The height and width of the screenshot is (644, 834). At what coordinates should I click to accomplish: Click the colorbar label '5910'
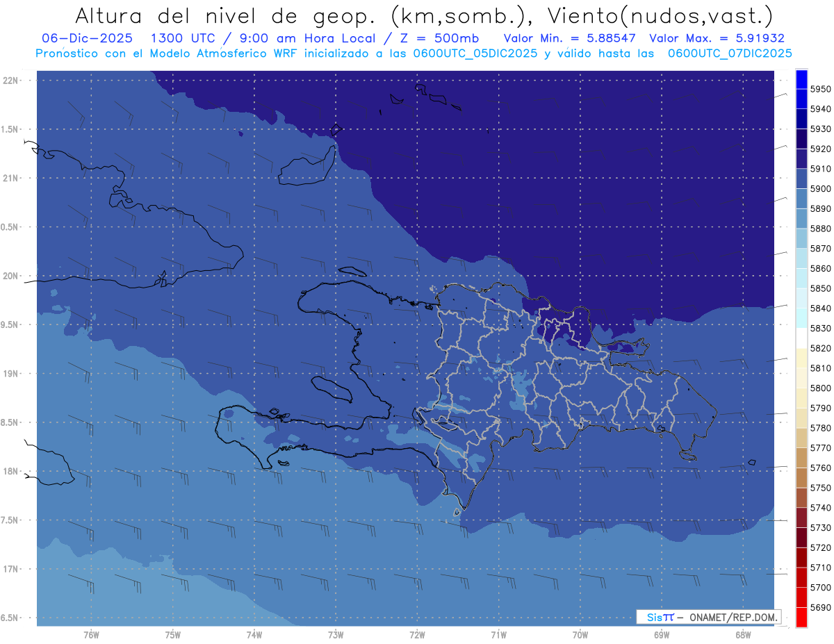coord(820,169)
